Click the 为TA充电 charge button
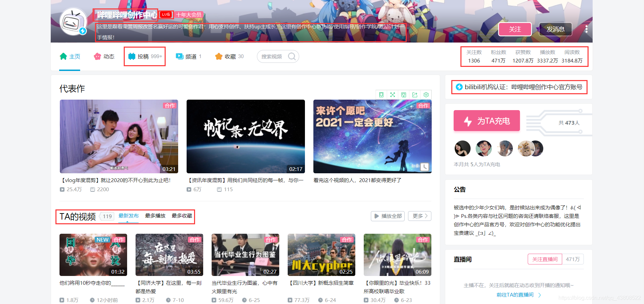Viewport: 644px width, 304px height. point(486,121)
